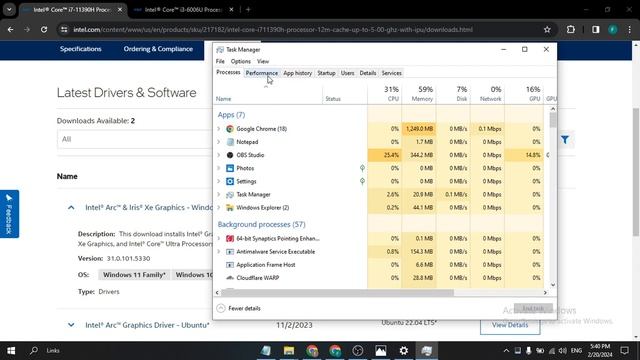The image size is (640, 360).
Task: Expand the Notepad process row
Action: click(219, 142)
